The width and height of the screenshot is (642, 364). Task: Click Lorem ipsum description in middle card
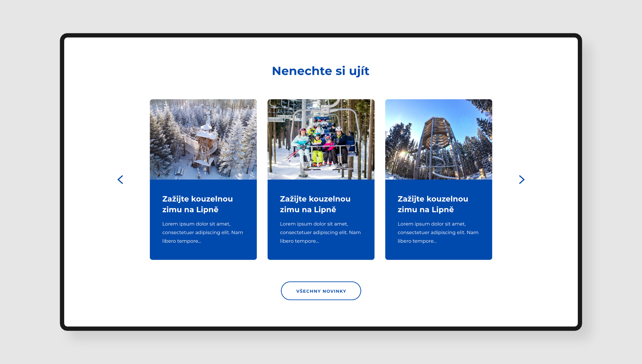(320, 232)
